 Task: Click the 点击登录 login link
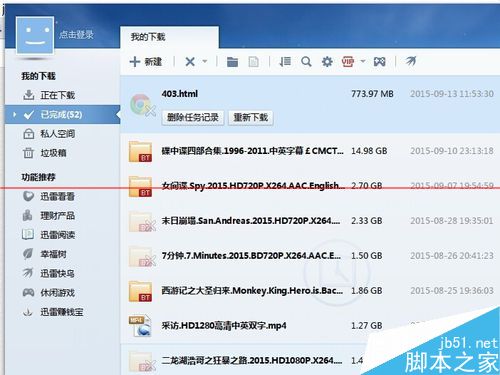[x=77, y=35]
